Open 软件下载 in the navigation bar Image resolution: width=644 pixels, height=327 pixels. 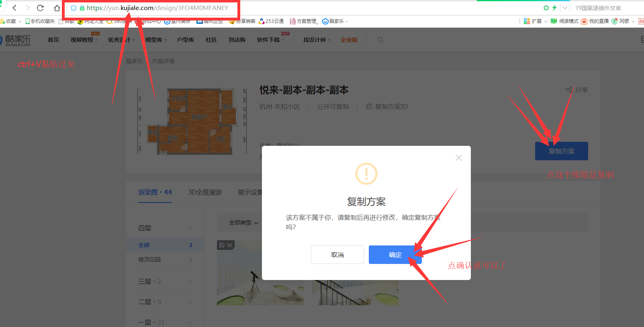[270, 40]
